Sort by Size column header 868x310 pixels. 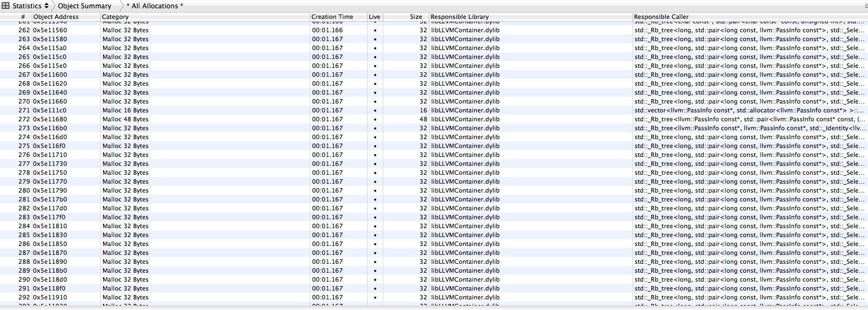point(406,17)
